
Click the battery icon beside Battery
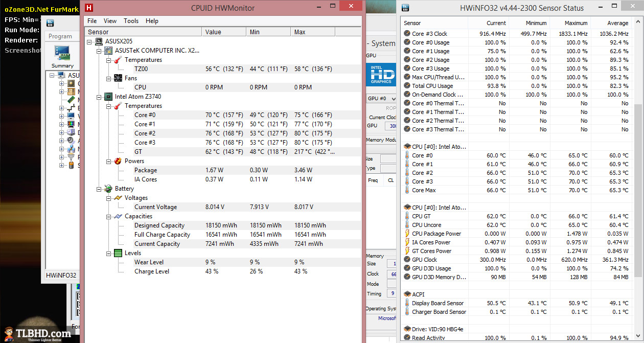(108, 189)
